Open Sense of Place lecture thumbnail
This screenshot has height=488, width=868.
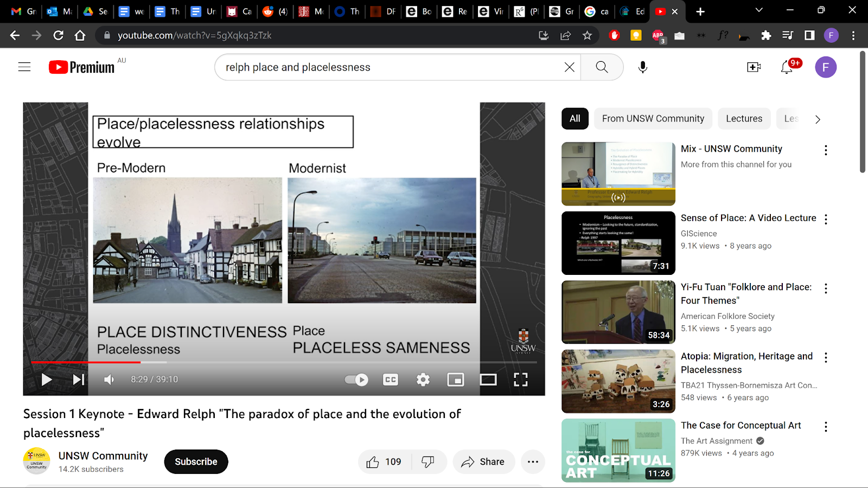tap(618, 243)
